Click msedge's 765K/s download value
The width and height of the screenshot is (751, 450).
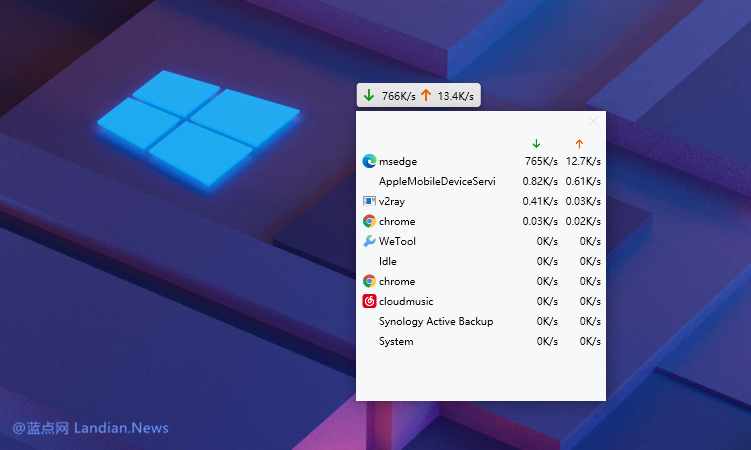pyautogui.click(x=540, y=161)
